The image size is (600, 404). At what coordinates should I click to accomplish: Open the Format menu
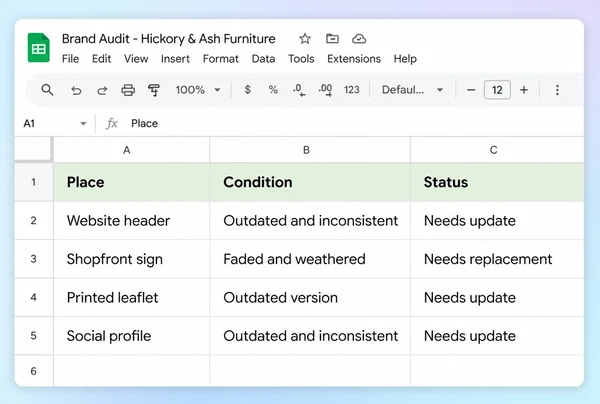click(x=221, y=59)
